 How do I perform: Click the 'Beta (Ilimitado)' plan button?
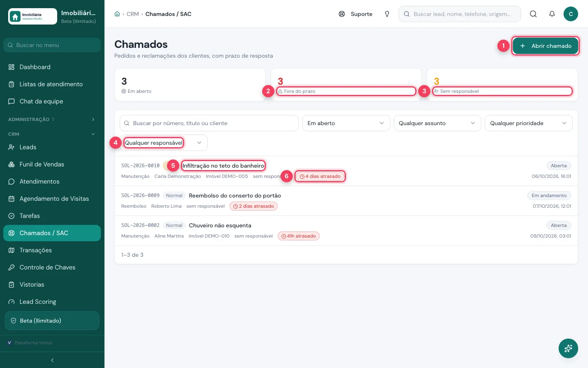(x=52, y=321)
